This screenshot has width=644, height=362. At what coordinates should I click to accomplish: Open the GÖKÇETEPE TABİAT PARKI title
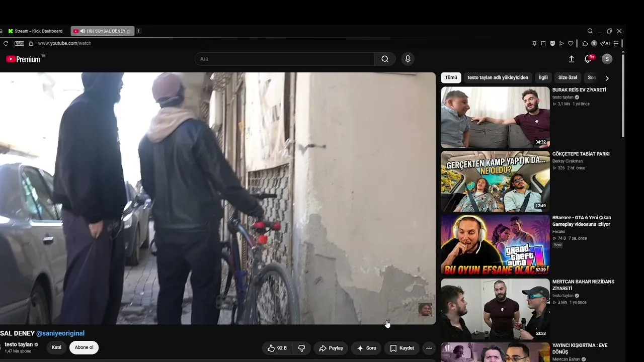pos(581,154)
